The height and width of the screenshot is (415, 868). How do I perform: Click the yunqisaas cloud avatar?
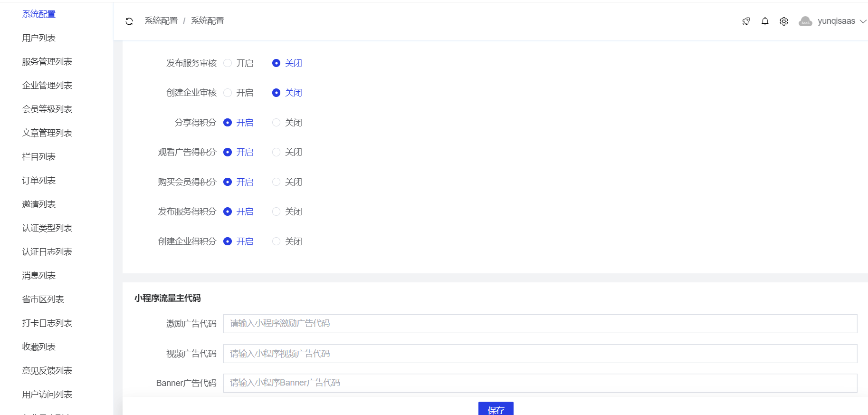(805, 21)
